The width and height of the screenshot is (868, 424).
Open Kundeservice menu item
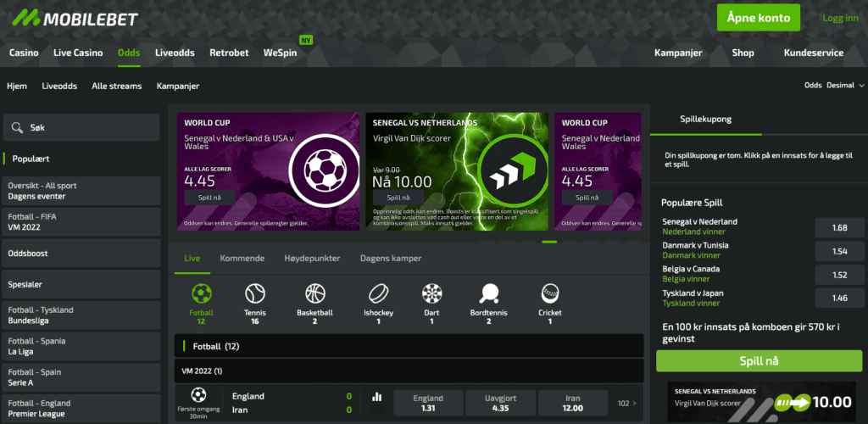pos(814,53)
